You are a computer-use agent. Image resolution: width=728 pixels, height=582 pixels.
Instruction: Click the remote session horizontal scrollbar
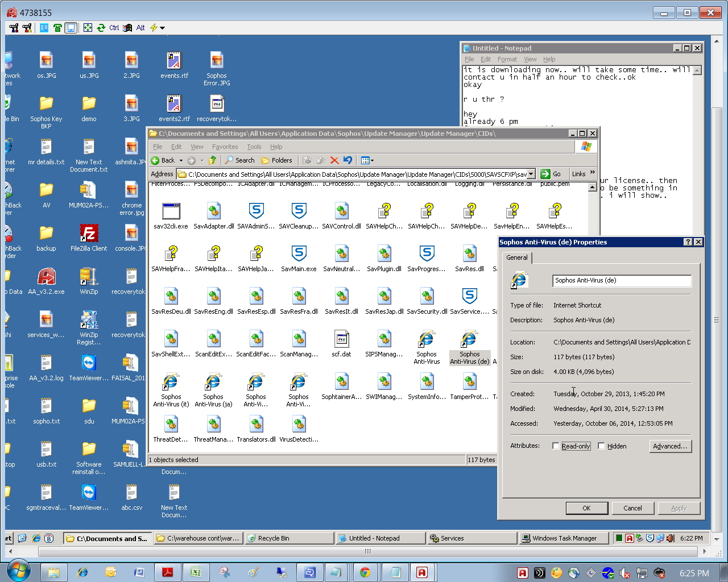pyautogui.click(x=367, y=551)
